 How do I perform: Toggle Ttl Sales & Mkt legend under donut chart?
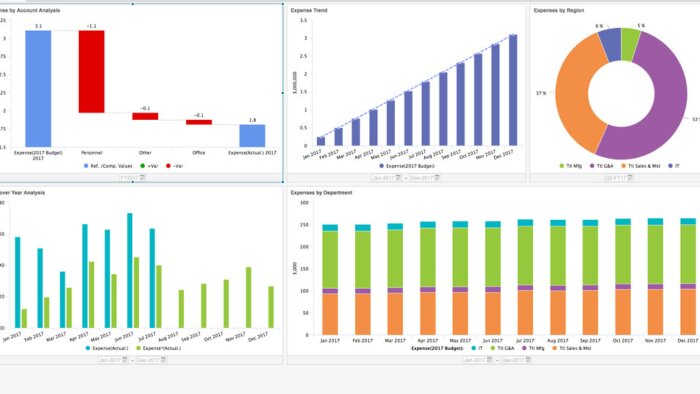click(x=641, y=166)
